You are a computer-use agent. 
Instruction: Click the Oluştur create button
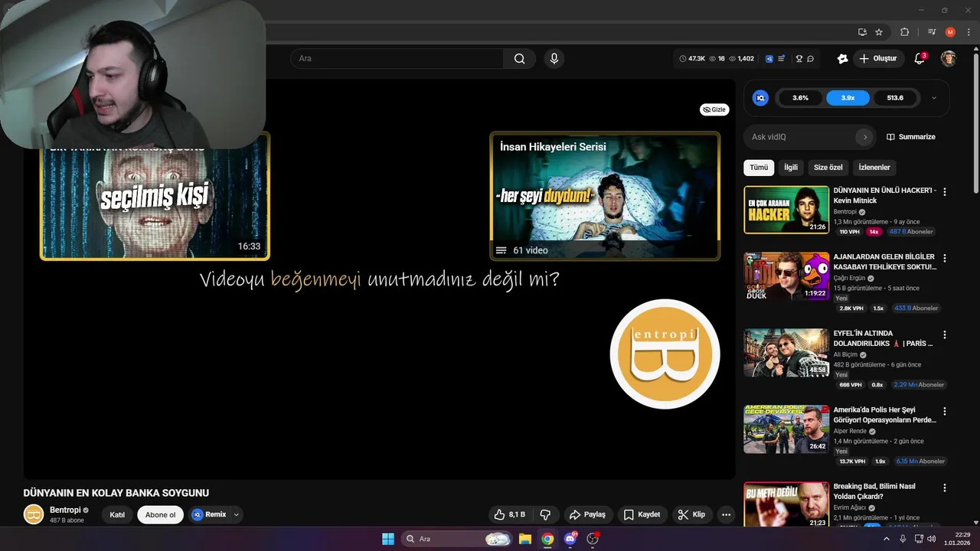pyautogui.click(x=878, y=59)
